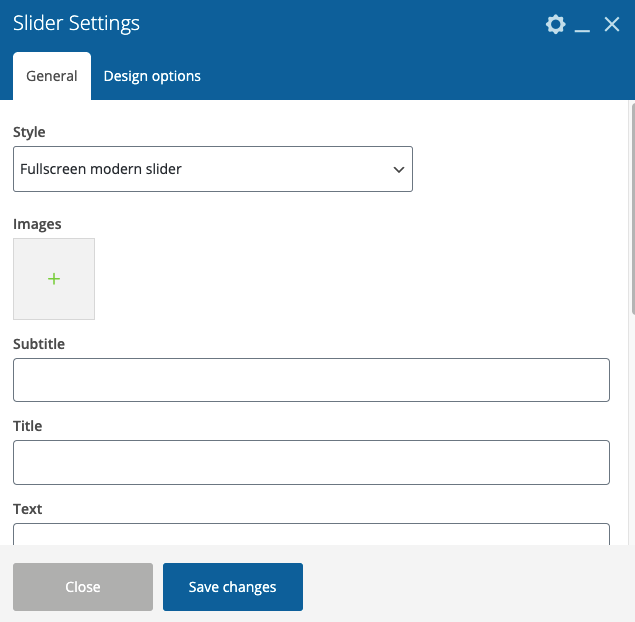Click the Style field label
The image size is (635, 622).
[x=29, y=132]
